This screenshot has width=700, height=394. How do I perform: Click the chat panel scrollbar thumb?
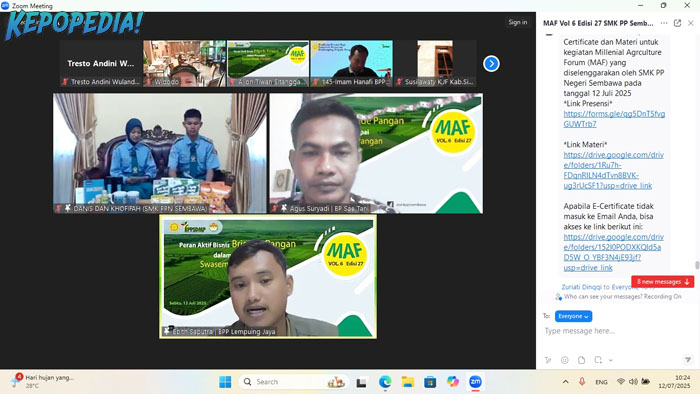click(697, 265)
